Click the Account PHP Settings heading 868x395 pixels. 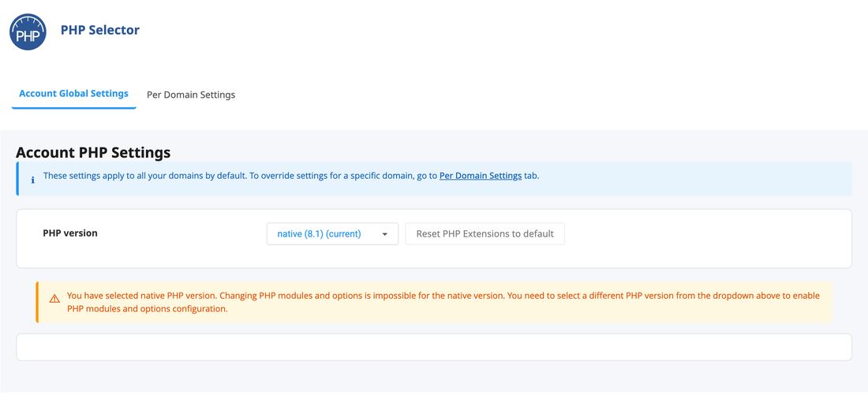(93, 152)
